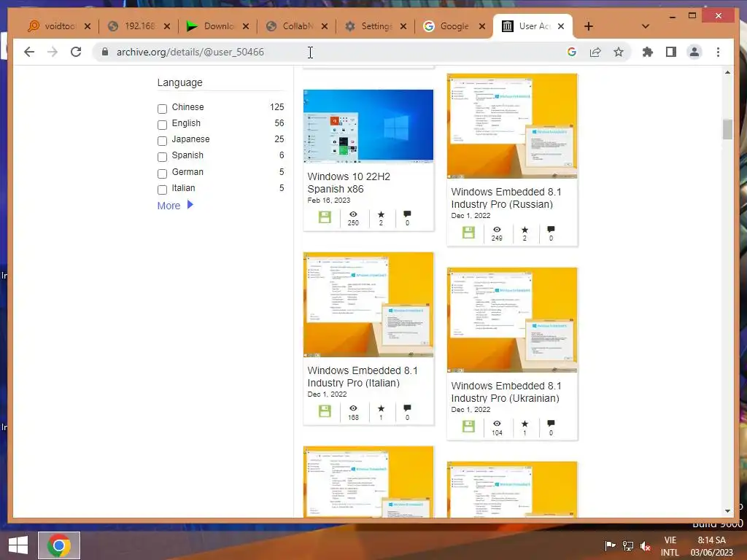The height and width of the screenshot is (560, 747).
Task: Click the VIE INTL input language indicator
Action: [x=670, y=546]
